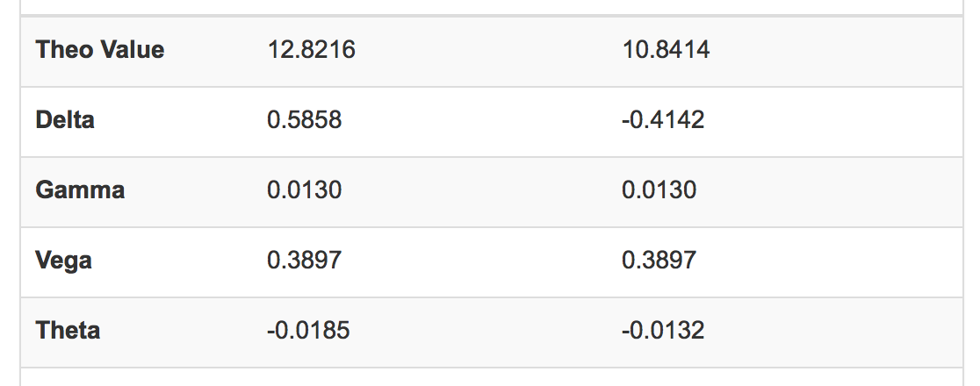The image size is (980, 386).
Task: Click the Theta value -0.0185
Action: click(x=307, y=331)
